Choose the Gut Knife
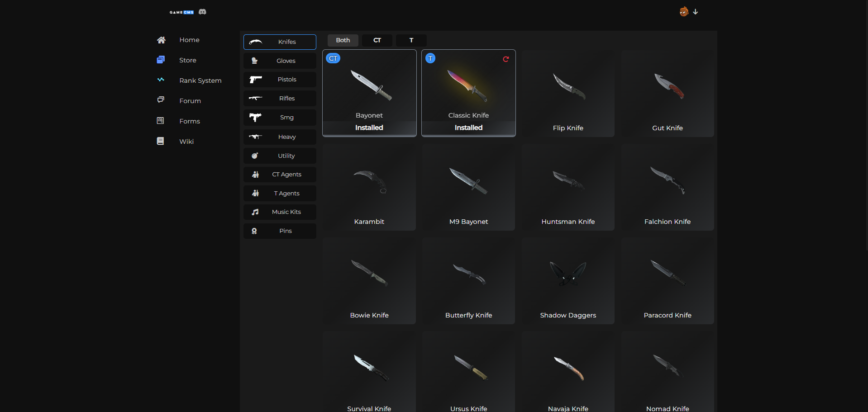Viewport: 868px width, 412px height. (668, 93)
